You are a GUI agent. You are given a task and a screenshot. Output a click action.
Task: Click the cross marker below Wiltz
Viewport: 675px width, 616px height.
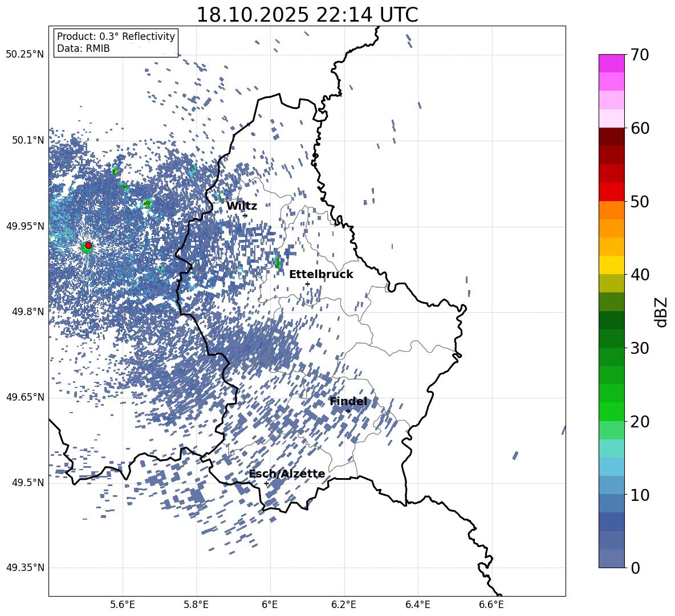click(245, 215)
